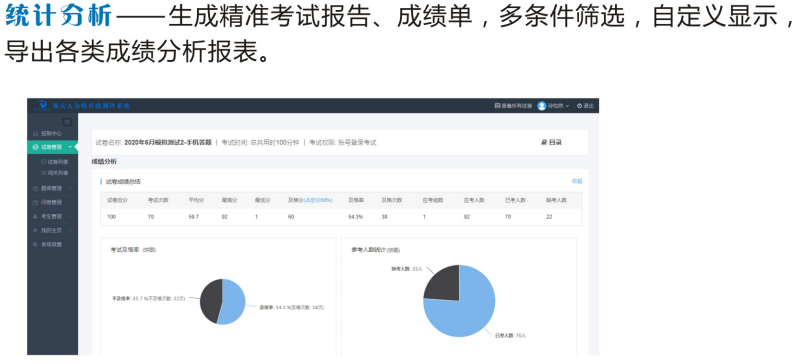Expand the 考生管理 chevron

[x=70, y=217]
